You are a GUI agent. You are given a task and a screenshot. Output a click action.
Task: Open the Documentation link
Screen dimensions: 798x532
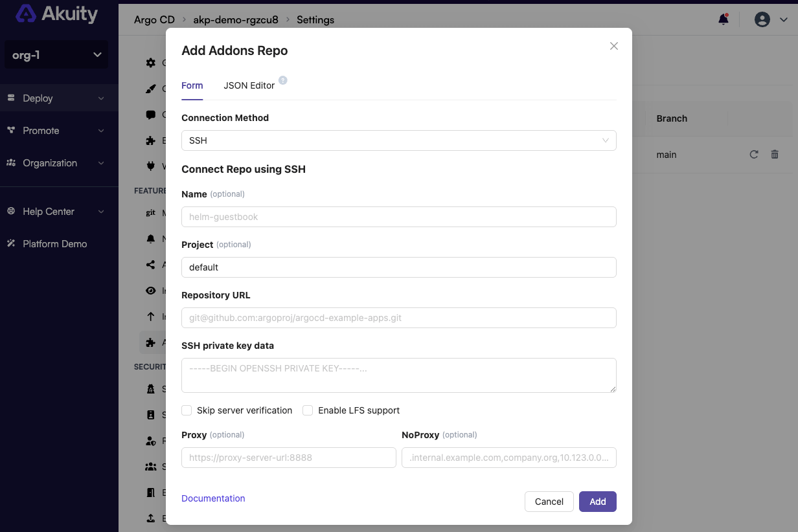tap(213, 498)
